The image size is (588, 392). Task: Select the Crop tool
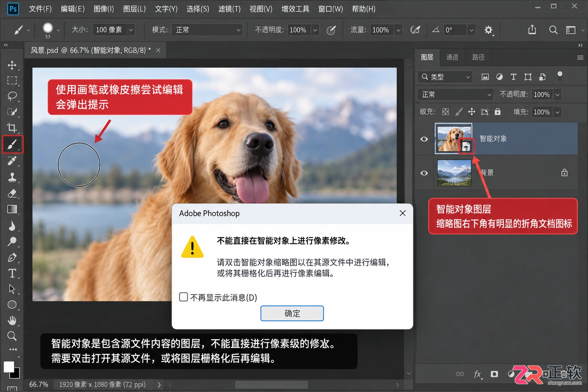click(12, 128)
